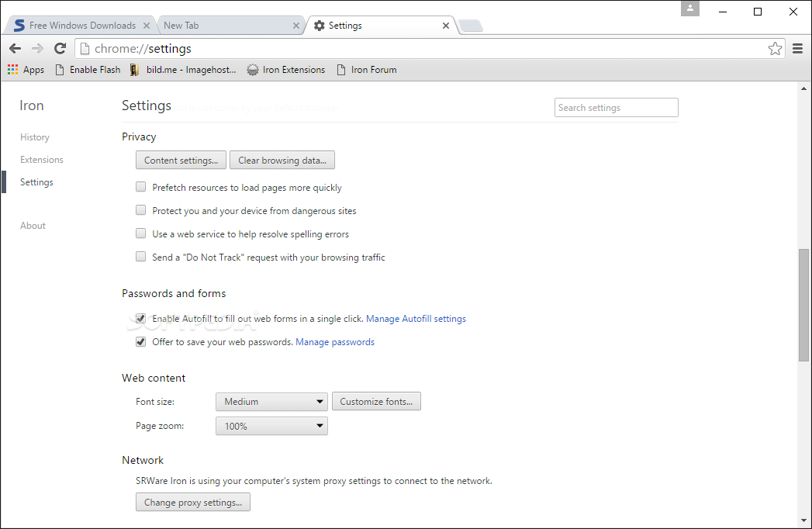The width and height of the screenshot is (812, 529).
Task: Expand the Font size dropdown
Action: (x=272, y=402)
